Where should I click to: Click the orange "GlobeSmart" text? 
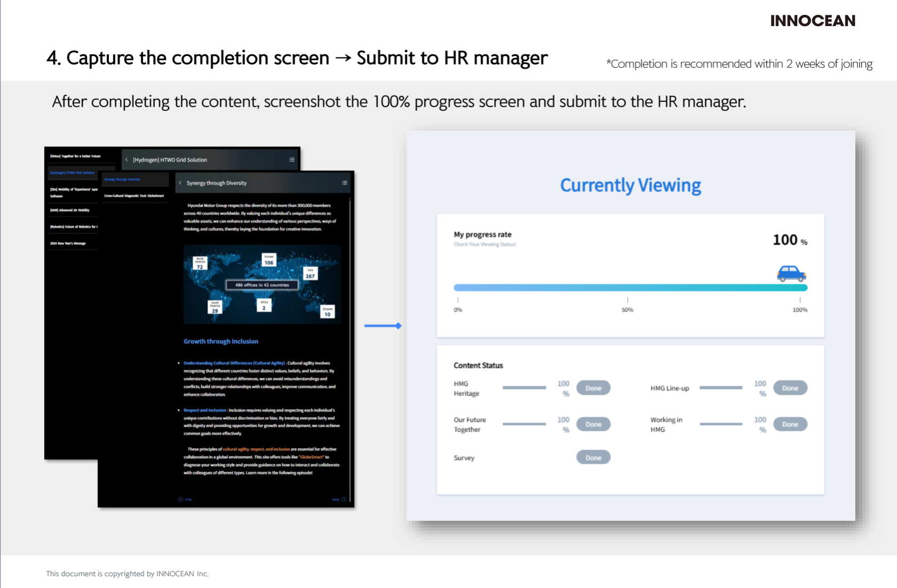[311, 457]
